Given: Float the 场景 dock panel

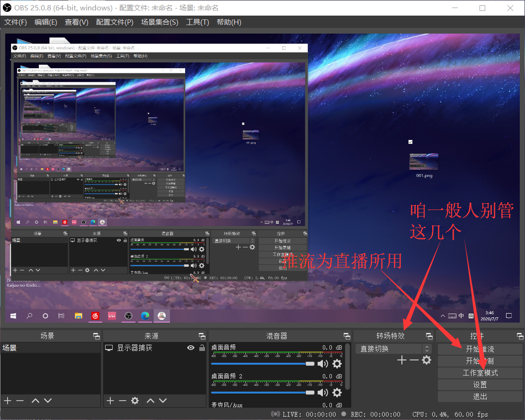Looking at the screenshot, I should (97, 336).
